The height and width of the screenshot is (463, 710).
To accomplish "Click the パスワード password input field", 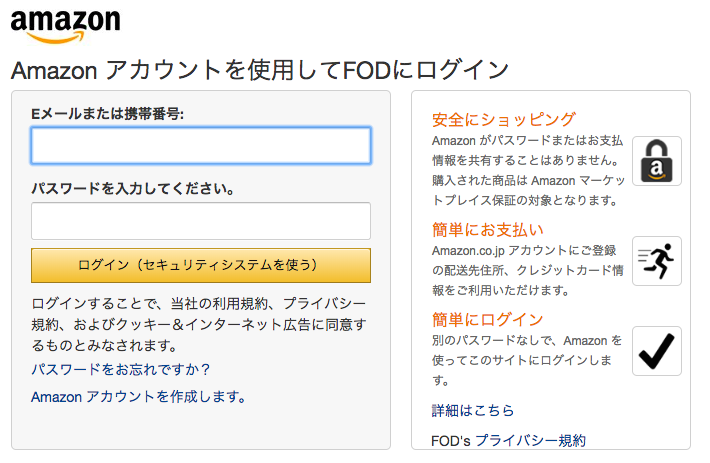I will (x=201, y=221).
